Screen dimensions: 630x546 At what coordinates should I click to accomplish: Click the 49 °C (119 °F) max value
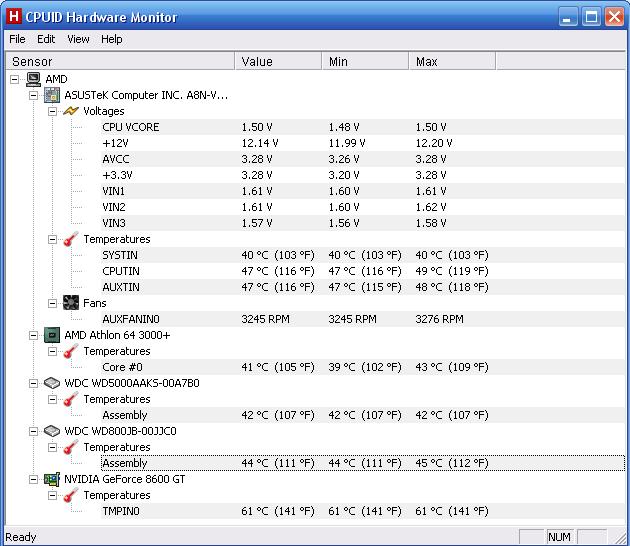[x=452, y=271]
